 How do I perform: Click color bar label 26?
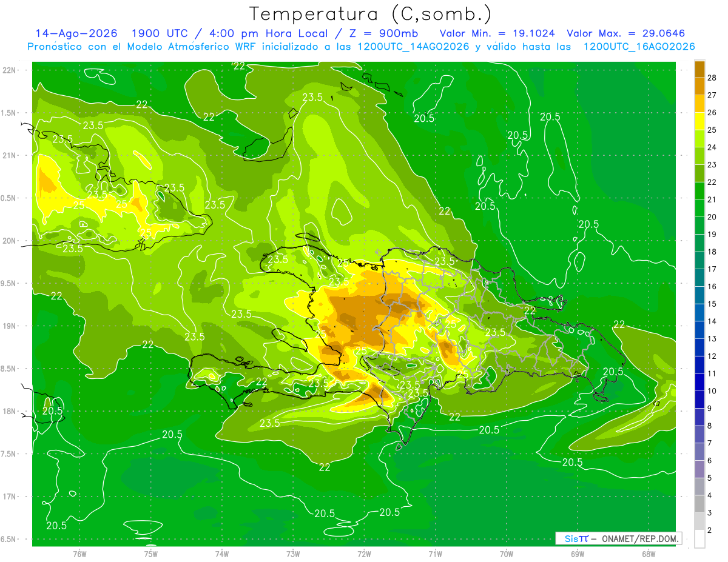pos(712,113)
